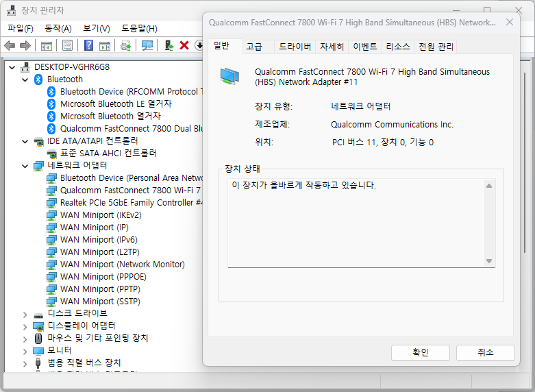Expand the 마우스 및 기타 포인팅 장치 category
The image size is (535, 392).
pyautogui.click(x=25, y=339)
